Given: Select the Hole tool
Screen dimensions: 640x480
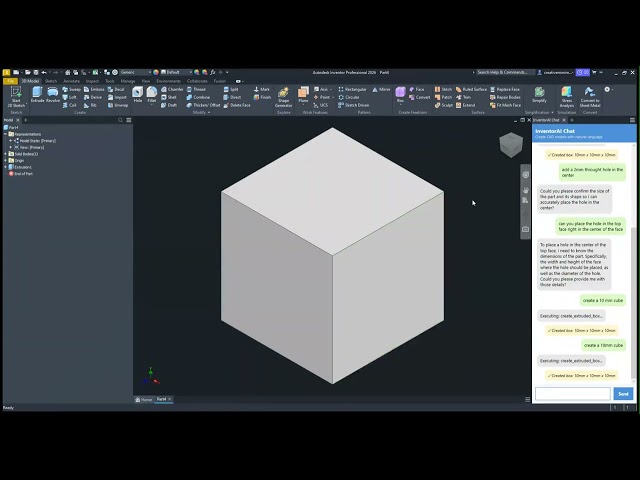Looking at the screenshot, I should pos(138,95).
